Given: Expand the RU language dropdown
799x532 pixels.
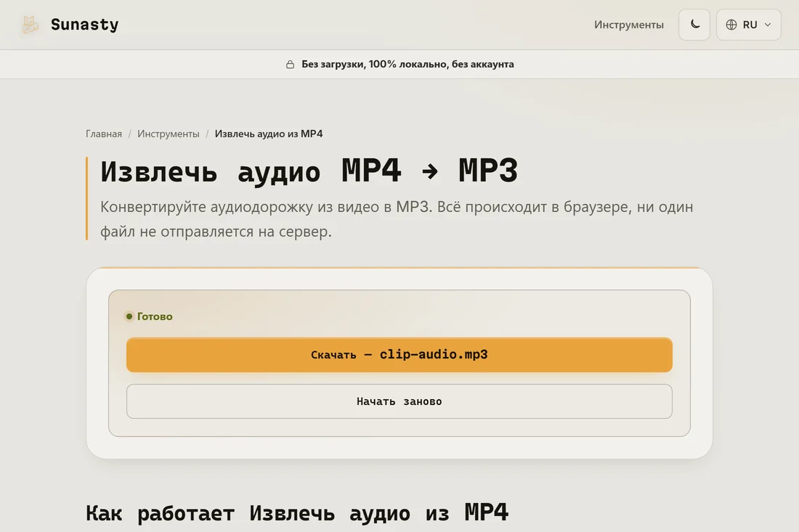Looking at the screenshot, I should (749, 25).
